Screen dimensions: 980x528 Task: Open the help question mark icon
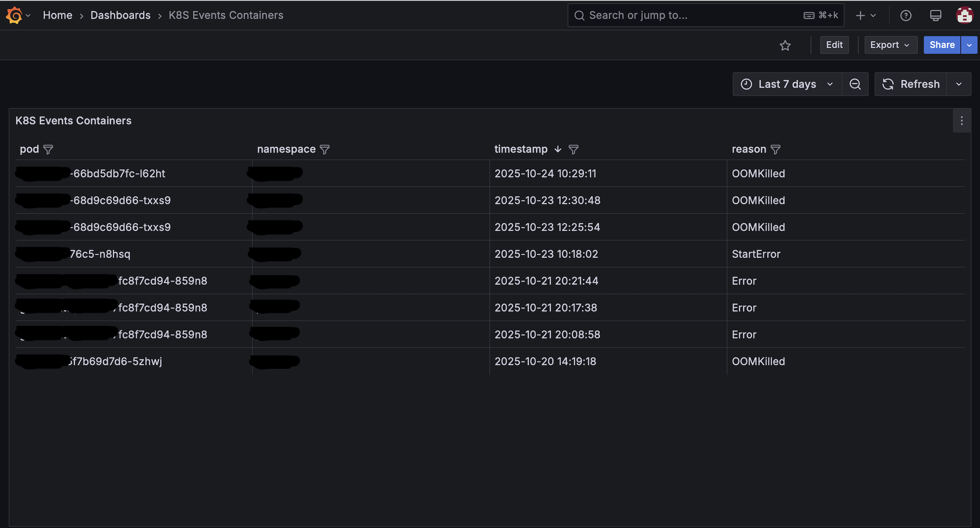coord(906,16)
